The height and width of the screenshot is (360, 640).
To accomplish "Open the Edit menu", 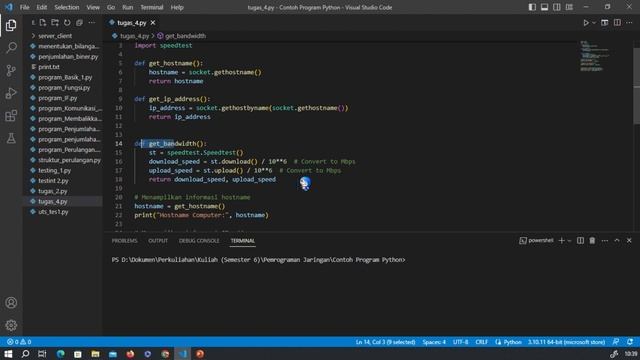I will click(42, 7).
